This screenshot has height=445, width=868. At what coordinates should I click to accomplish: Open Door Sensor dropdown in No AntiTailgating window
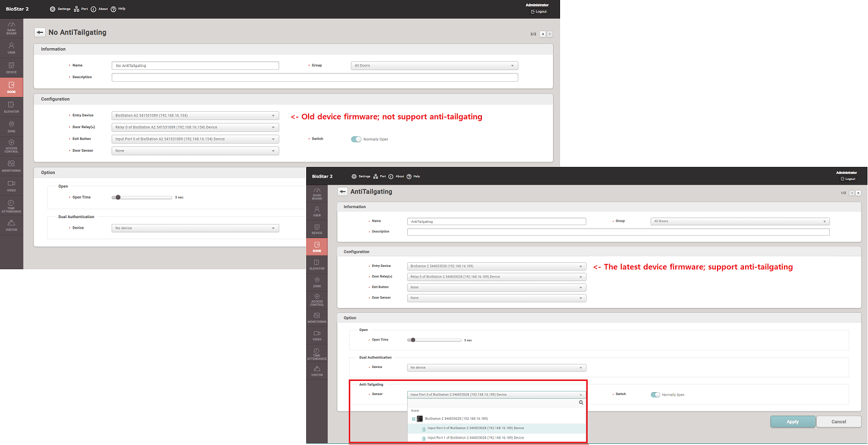point(195,151)
